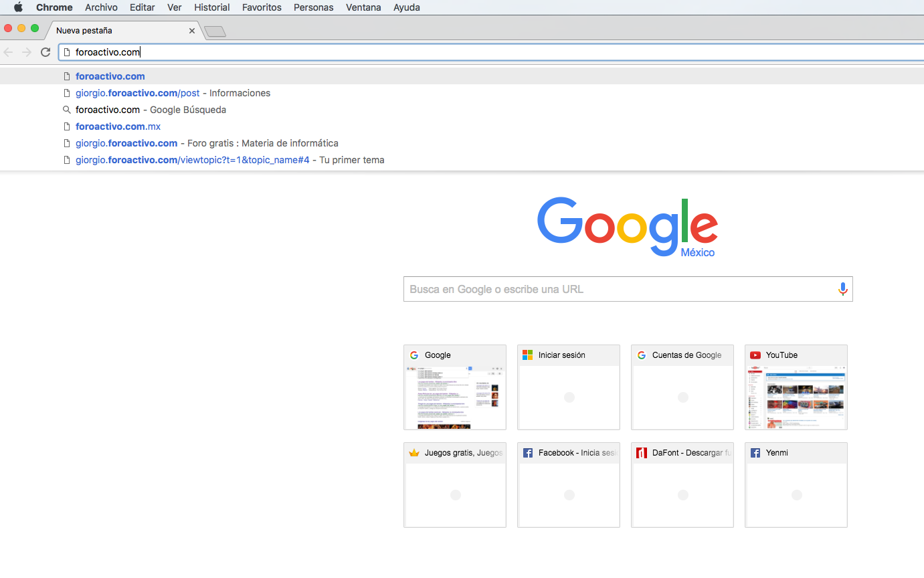The height and width of the screenshot is (578, 924).
Task: Open the Google most-visited tile
Action: pyautogui.click(x=455, y=387)
